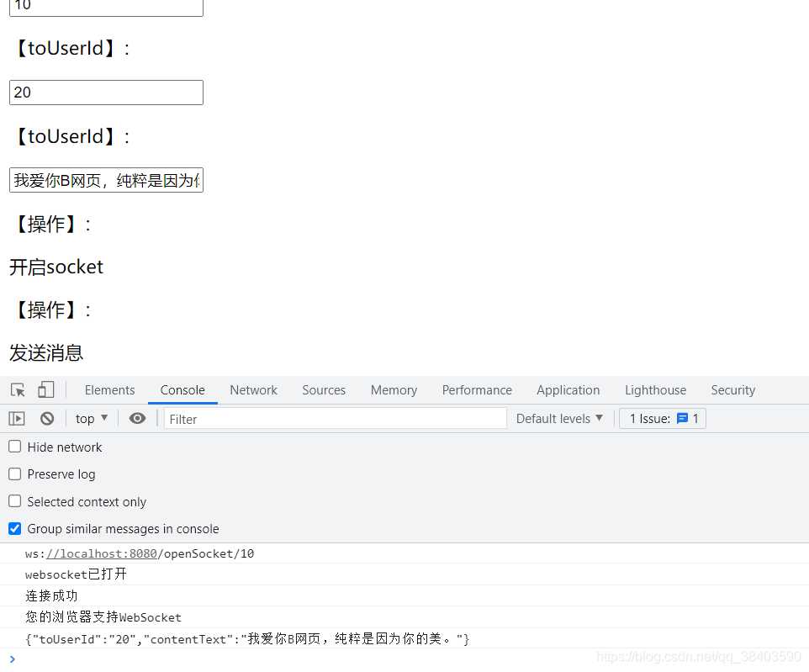Open the console sidebar icon
Viewport: 809px width, 672px height.
(16, 418)
